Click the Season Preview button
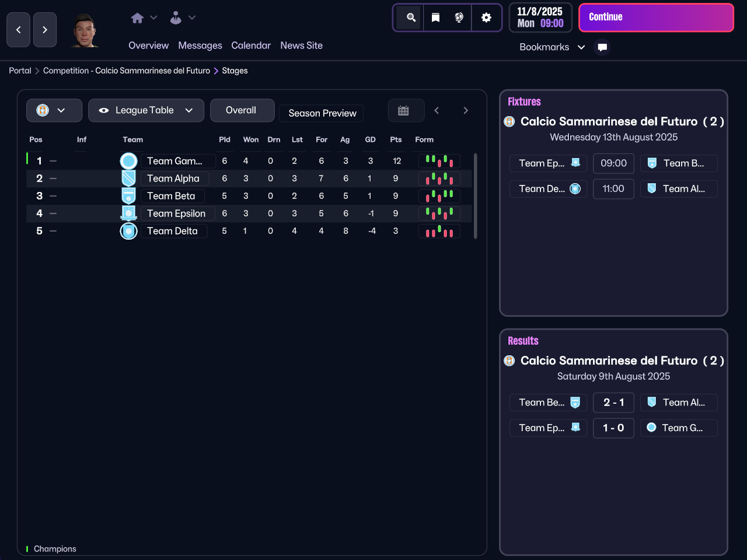 point(322,113)
